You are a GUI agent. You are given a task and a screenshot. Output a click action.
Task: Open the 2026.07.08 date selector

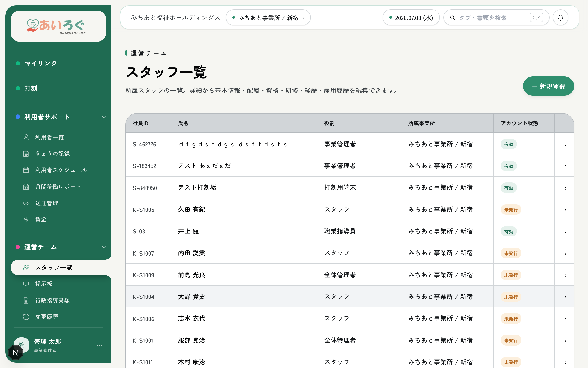click(411, 18)
